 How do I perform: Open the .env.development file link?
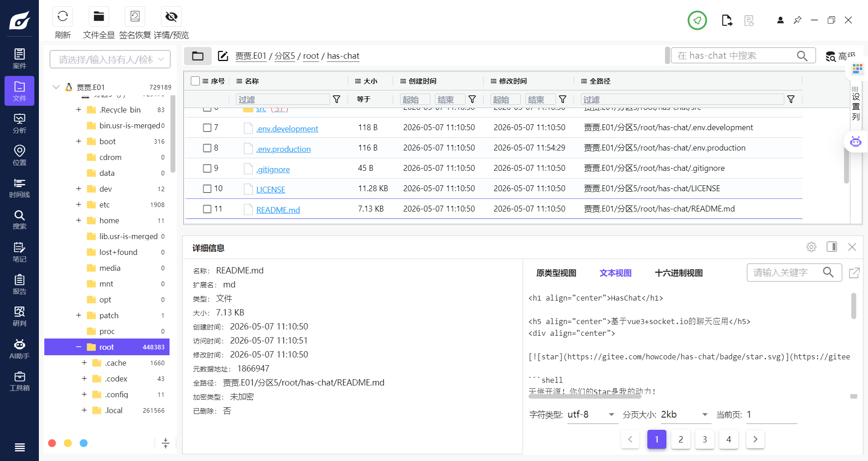pos(287,129)
